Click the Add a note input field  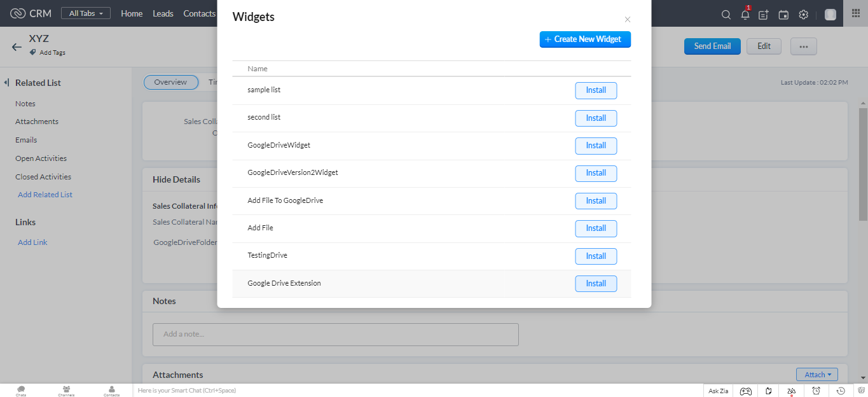coord(335,335)
